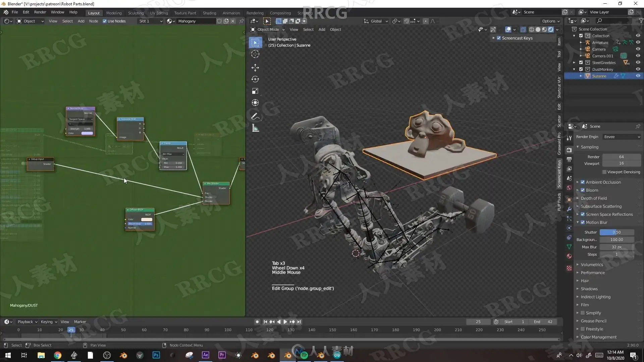Activate the Annotate pencil tool
644x362 pixels.
255,116
